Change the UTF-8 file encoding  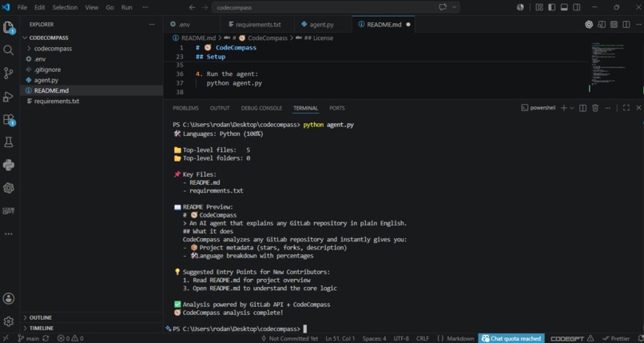tap(401, 338)
